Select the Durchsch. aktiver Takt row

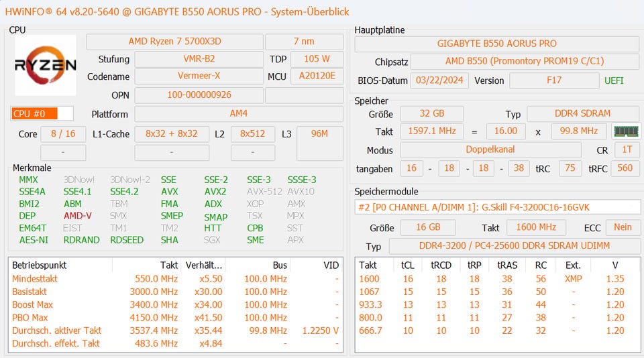point(175,331)
